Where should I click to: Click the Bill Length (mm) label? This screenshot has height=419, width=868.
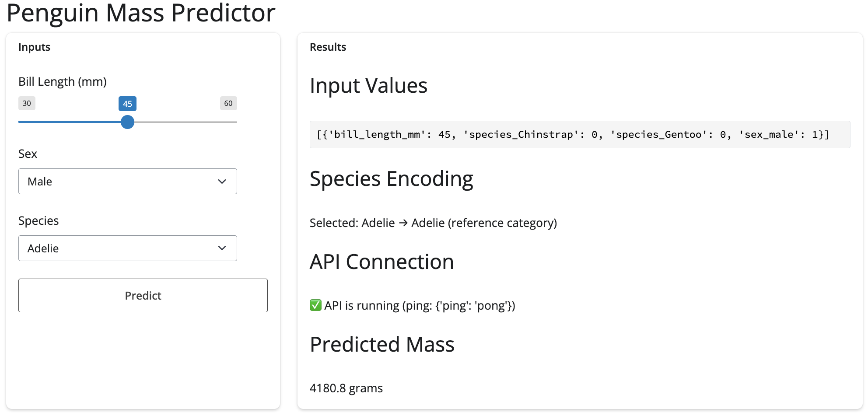[x=63, y=82]
